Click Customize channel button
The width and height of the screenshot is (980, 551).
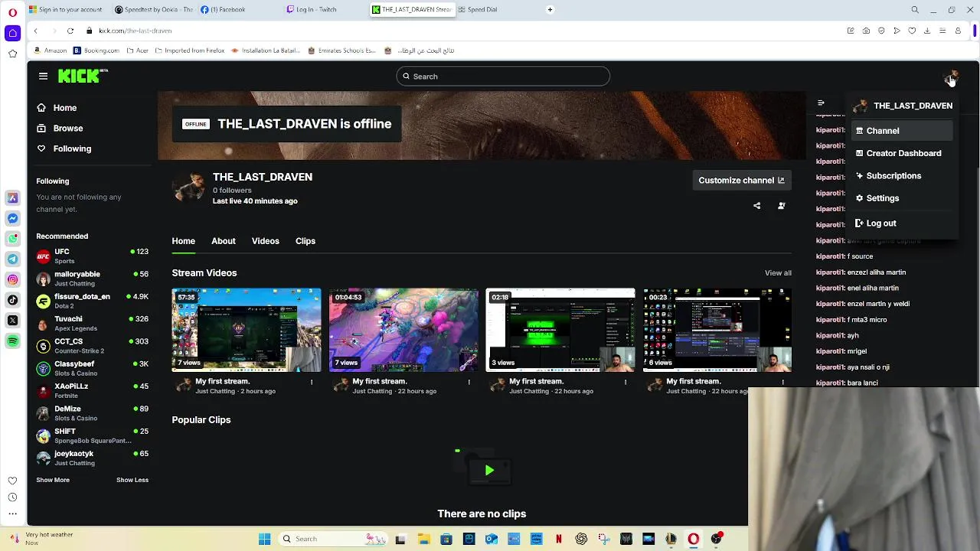741,181
